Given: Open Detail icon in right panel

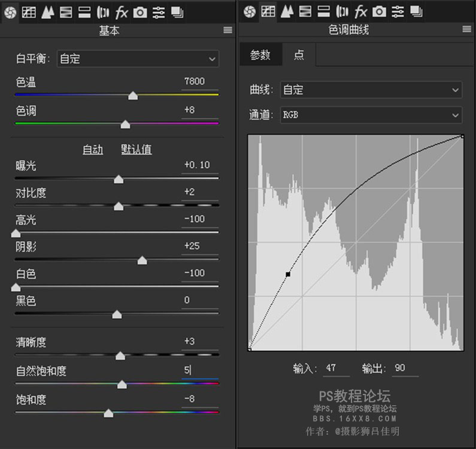Looking at the screenshot, I should (x=287, y=12).
